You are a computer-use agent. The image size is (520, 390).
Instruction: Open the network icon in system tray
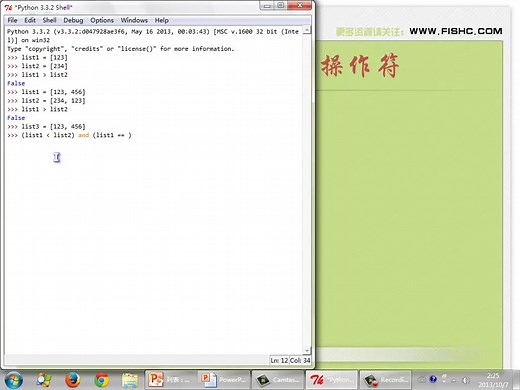444,379
